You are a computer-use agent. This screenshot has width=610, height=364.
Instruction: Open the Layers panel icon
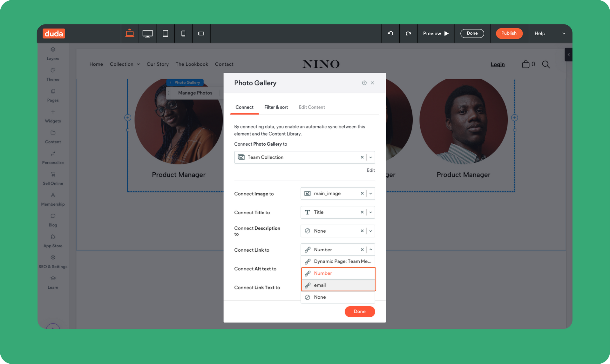53,50
